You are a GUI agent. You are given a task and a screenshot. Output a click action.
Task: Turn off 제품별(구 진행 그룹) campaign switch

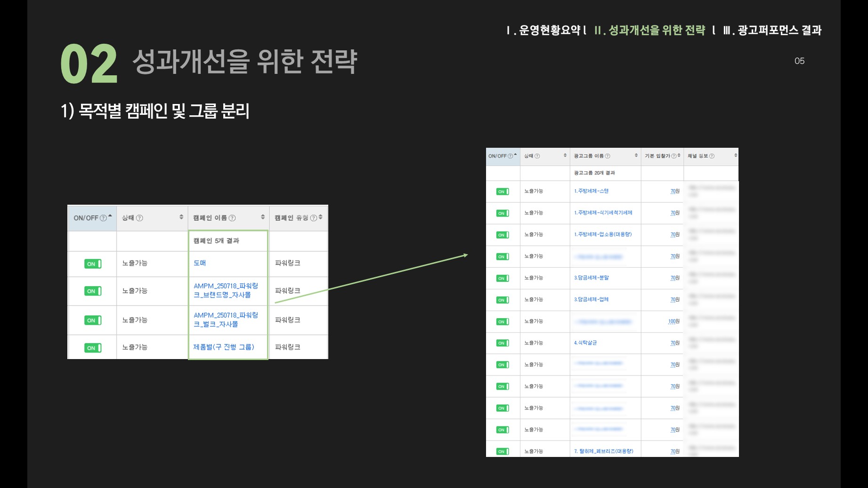(x=93, y=348)
